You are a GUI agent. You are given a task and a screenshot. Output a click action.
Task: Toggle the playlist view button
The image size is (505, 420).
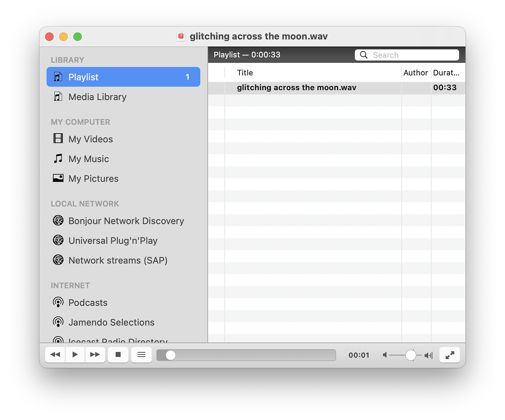pos(141,355)
